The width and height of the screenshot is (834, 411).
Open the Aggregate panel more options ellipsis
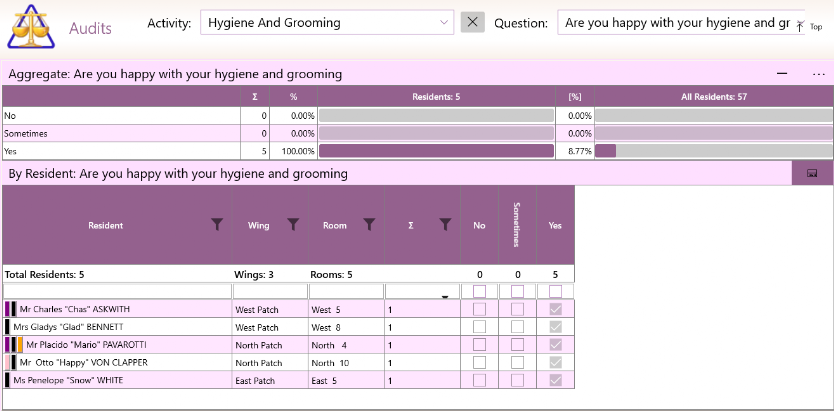click(819, 74)
